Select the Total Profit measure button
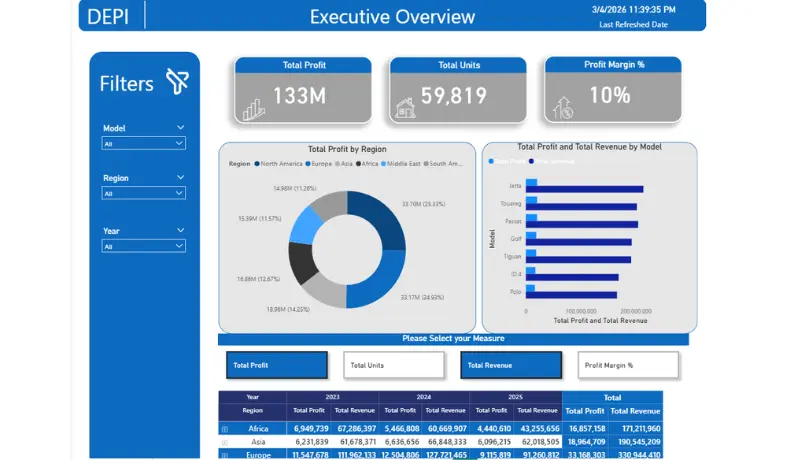The width and height of the screenshot is (800, 460). click(x=277, y=365)
